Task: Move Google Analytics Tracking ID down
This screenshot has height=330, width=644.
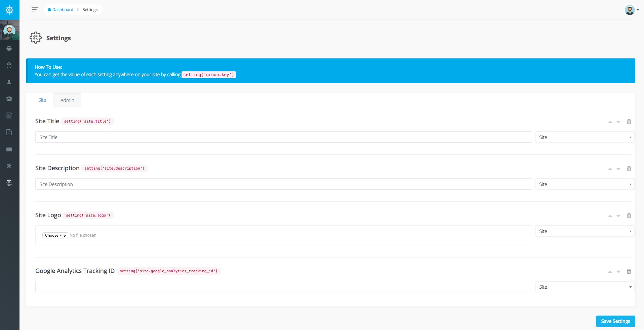Action: click(618, 272)
